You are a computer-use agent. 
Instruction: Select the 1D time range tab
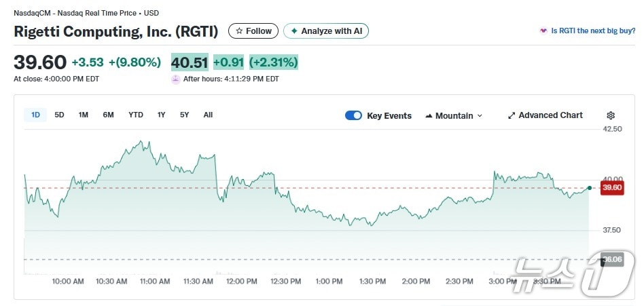click(35, 115)
